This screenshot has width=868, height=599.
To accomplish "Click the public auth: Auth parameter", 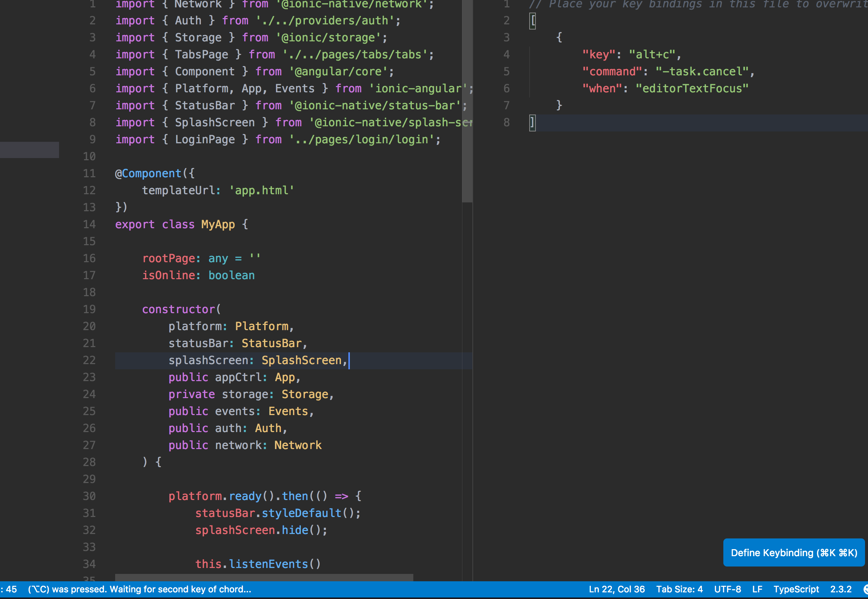I will (x=228, y=428).
